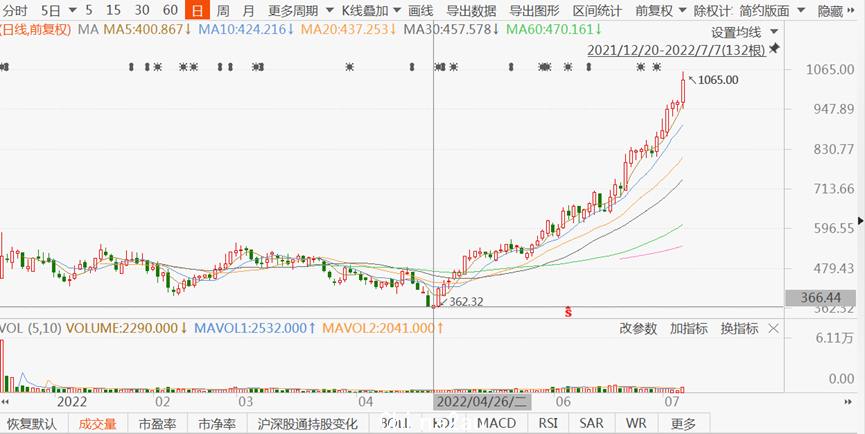865x434 pixels.
Task: Select the 成交量 volume indicator tab
Action: [98, 424]
